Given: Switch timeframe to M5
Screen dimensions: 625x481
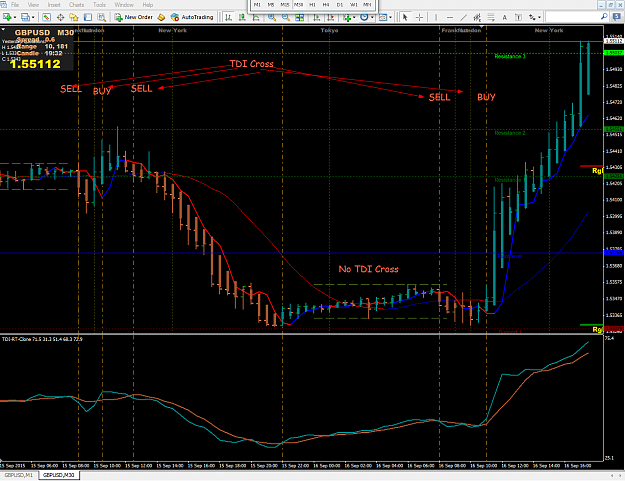Looking at the screenshot, I should (x=271, y=4).
